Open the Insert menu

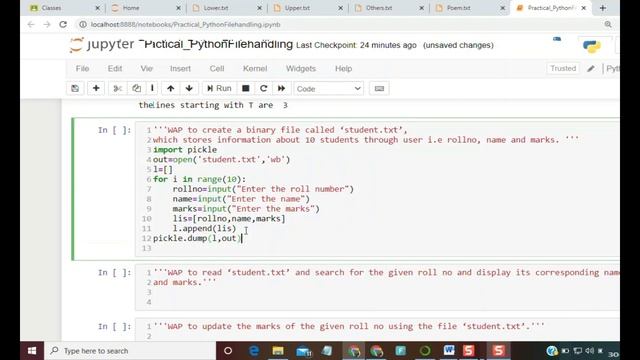click(x=180, y=69)
